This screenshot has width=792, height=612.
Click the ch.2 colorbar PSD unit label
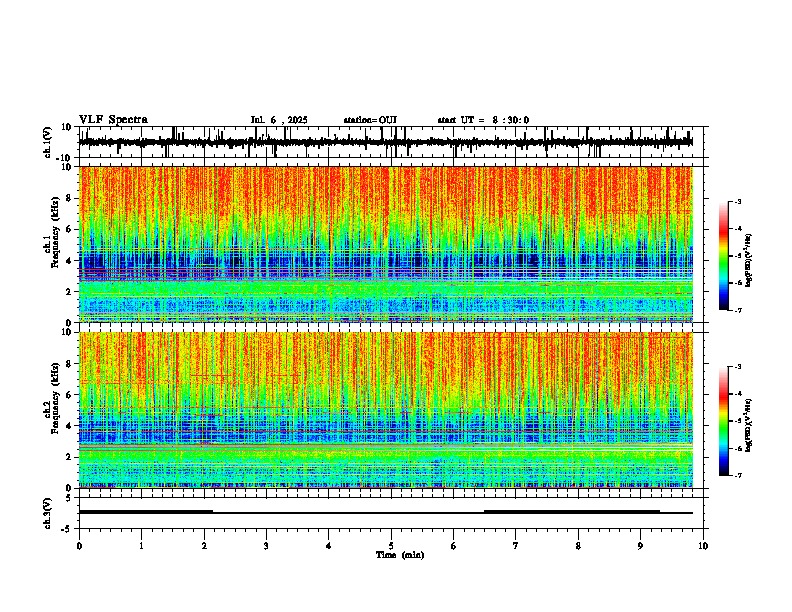coord(748,425)
